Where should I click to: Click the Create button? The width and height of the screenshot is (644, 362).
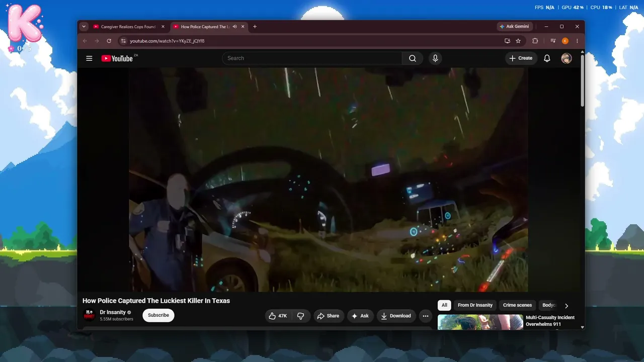[521, 58]
